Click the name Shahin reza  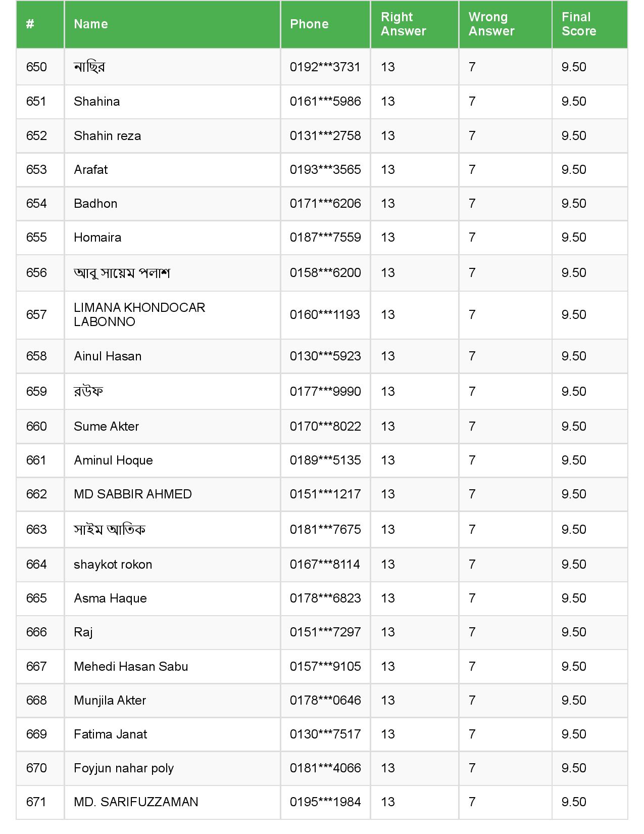click(x=107, y=135)
